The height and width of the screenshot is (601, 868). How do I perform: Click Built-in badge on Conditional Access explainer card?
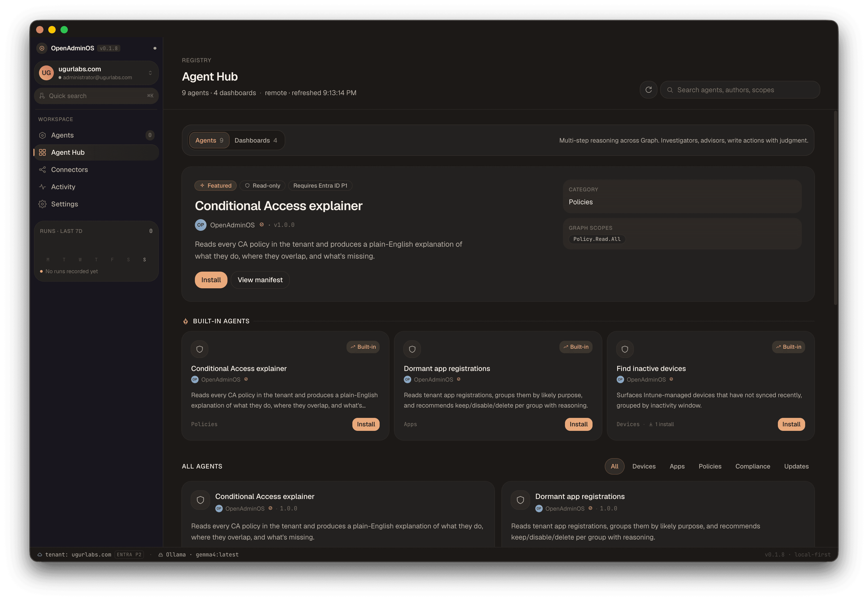click(x=363, y=347)
